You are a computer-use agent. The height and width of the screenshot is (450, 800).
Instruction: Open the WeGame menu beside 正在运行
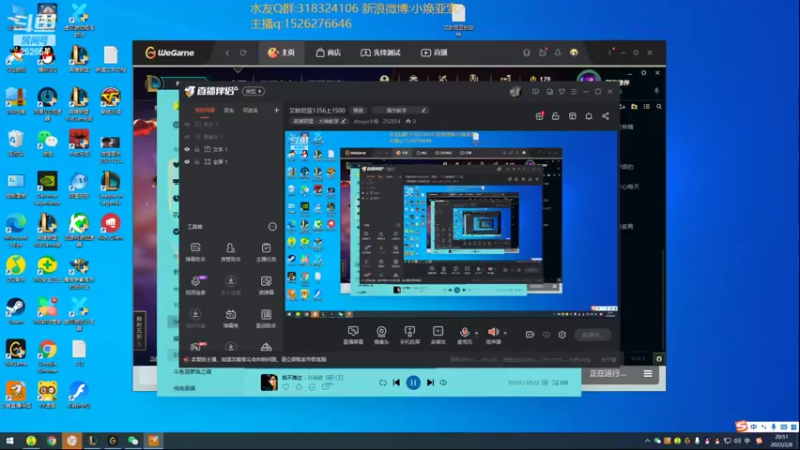click(648, 373)
